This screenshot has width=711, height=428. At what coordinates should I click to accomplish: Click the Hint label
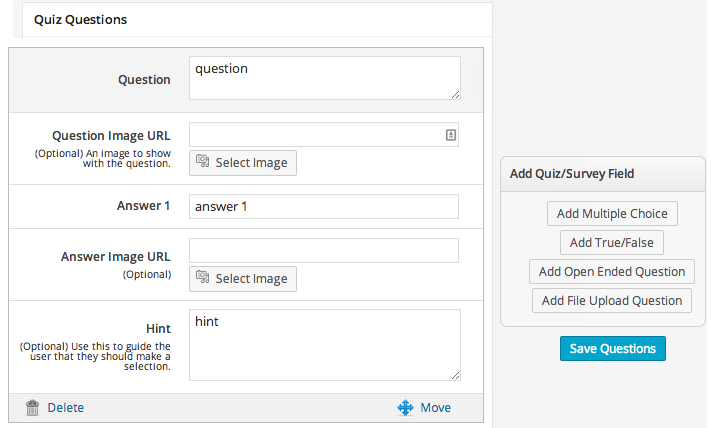(x=158, y=328)
